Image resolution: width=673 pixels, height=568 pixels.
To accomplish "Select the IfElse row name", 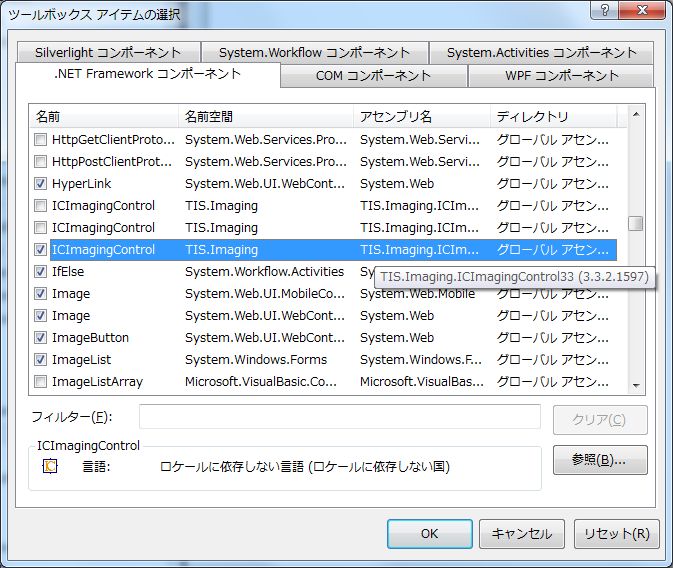I will point(68,271).
